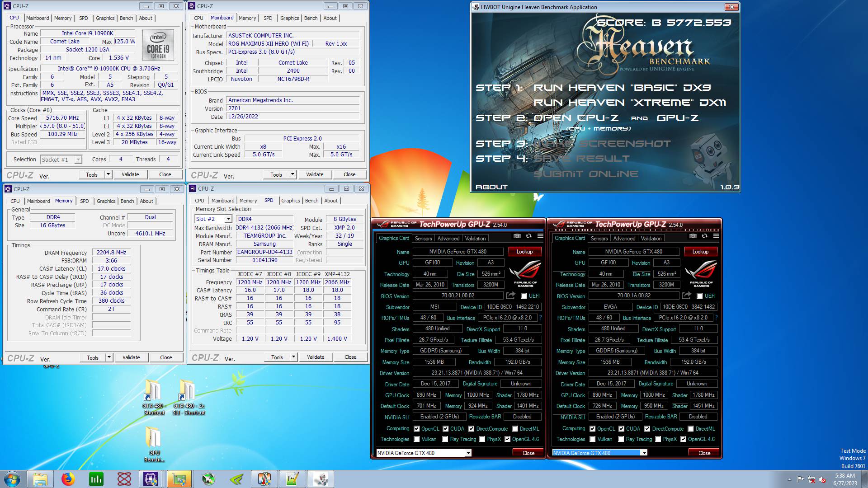Open GPU selector dropdown in left GPU-Z

(468, 453)
